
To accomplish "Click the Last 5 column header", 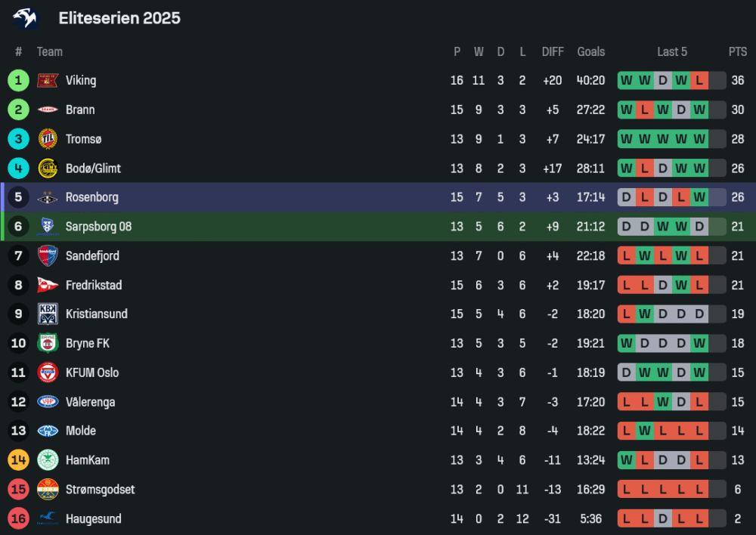I will (x=672, y=52).
